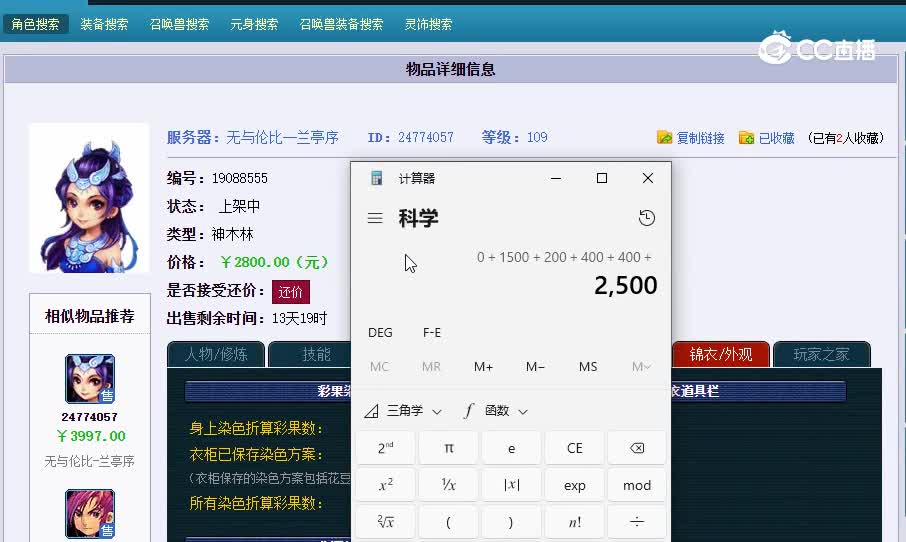Open the 元身搜索 tab
The width and height of the screenshot is (906, 542).
pyautogui.click(x=254, y=24)
